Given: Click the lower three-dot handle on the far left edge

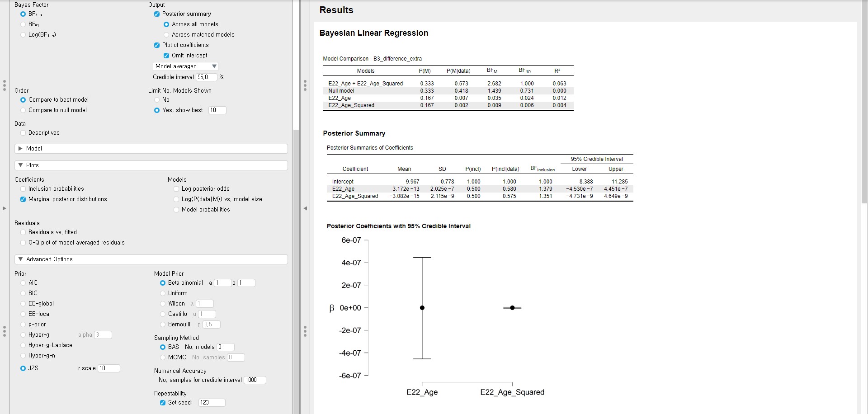Looking at the screenshot, I should click(4, 332).
